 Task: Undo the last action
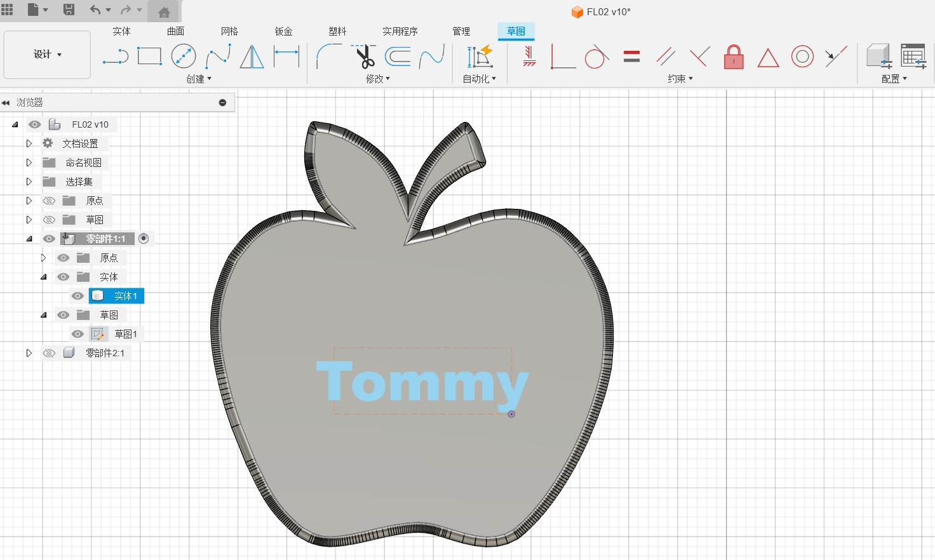95,10
